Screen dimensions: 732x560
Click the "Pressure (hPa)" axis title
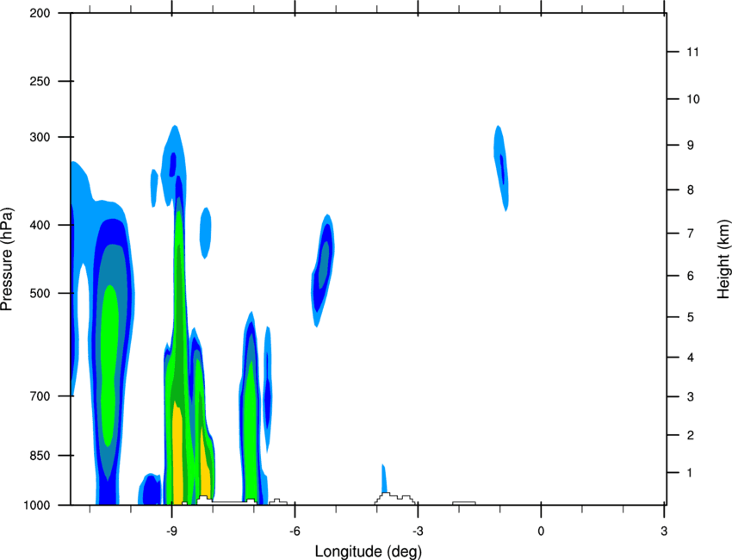pos(7,259)
